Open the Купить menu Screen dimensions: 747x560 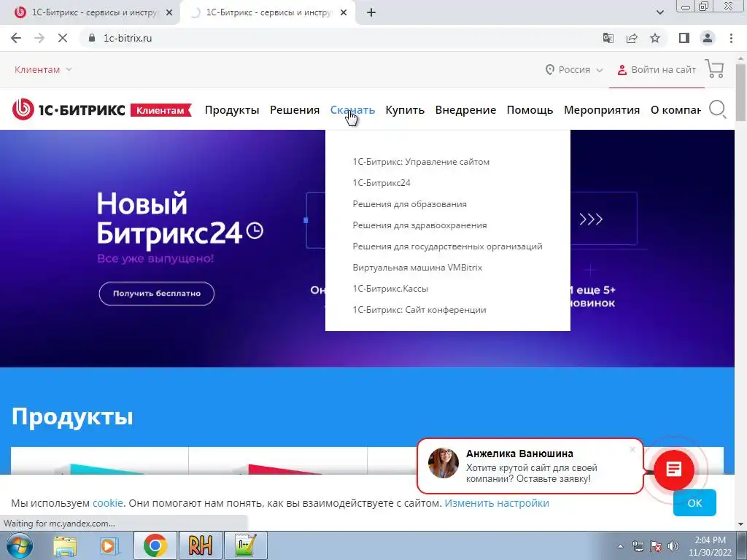point(405,110)
